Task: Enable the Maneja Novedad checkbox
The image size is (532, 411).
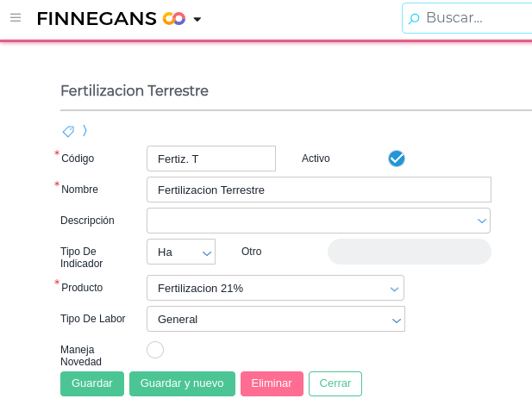Action: pyautogui.click(x=155, y=350)
